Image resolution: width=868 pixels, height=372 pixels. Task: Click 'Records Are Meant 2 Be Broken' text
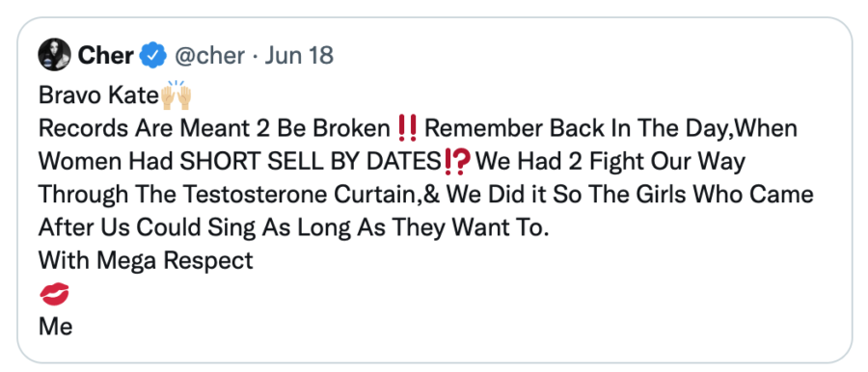pos(215,129)
